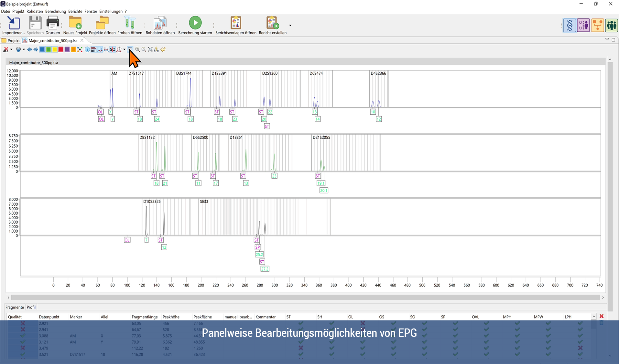The height and width of the screenshot is (364, 619).
Task: Open dropdown after question-mark peak icon
Action: [x=124, y=49]
